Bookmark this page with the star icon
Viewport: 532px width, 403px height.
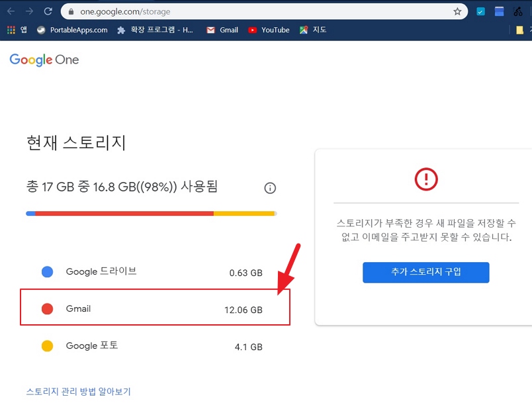click(x=457, y=11)
